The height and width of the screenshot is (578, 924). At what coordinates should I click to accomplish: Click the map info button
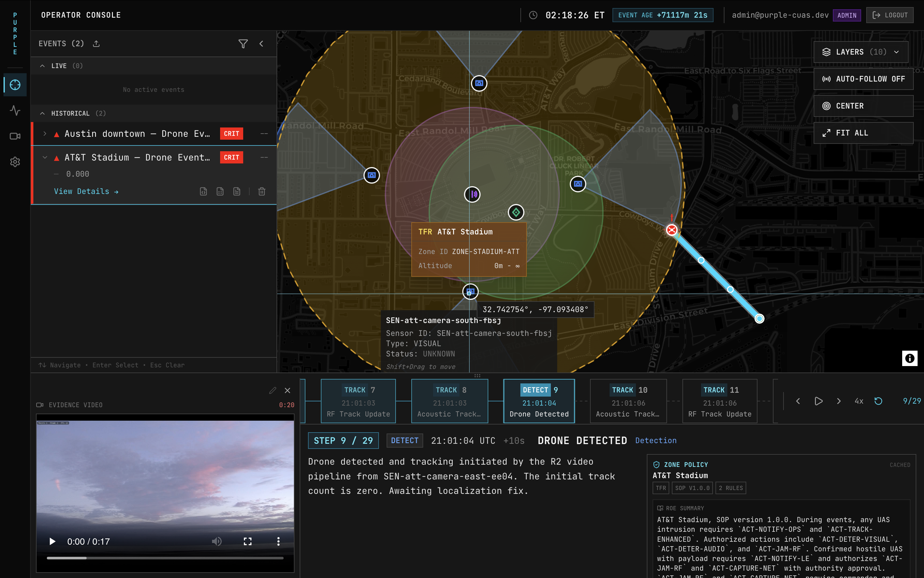coord(910,358)
